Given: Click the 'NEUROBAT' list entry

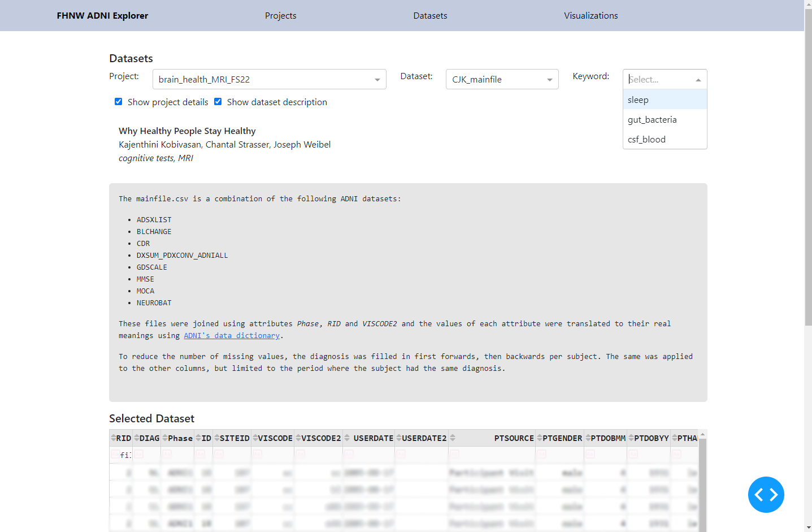Looking at the screenshot, I should 154,303.
